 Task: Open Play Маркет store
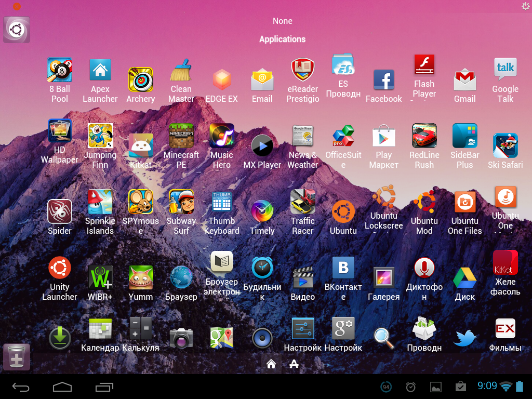pos(384,136)
